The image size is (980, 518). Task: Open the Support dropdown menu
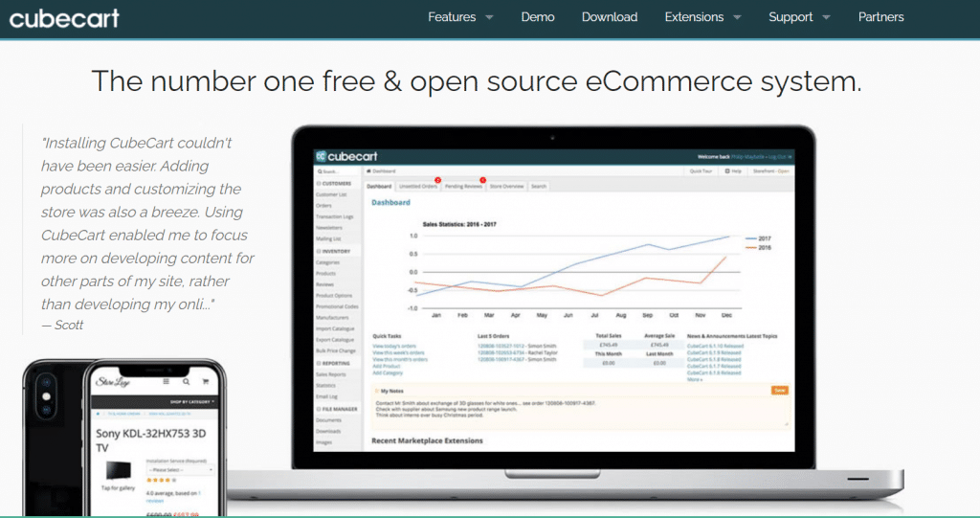(799, 17)
